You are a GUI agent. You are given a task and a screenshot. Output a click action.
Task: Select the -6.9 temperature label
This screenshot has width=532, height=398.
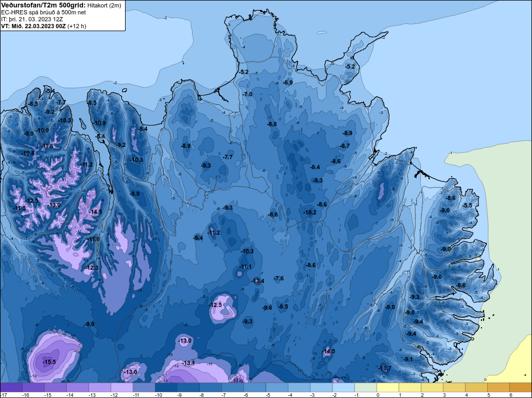tap(288, 82)
